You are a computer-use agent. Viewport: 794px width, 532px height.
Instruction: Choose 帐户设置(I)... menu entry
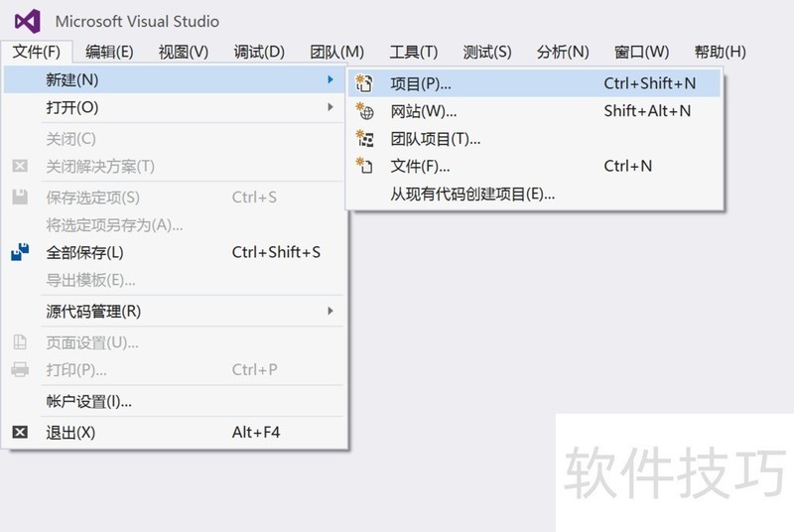click(175, 401)
